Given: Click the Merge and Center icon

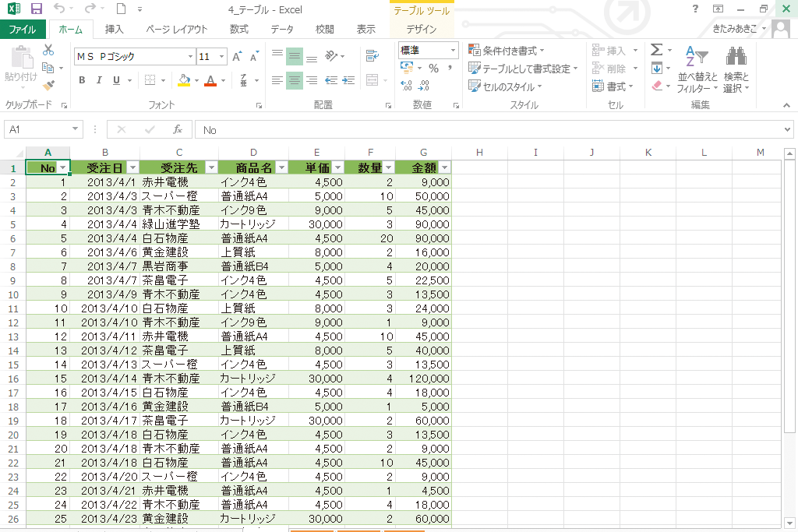Looking at the screenshot, I should coord(372,80).
